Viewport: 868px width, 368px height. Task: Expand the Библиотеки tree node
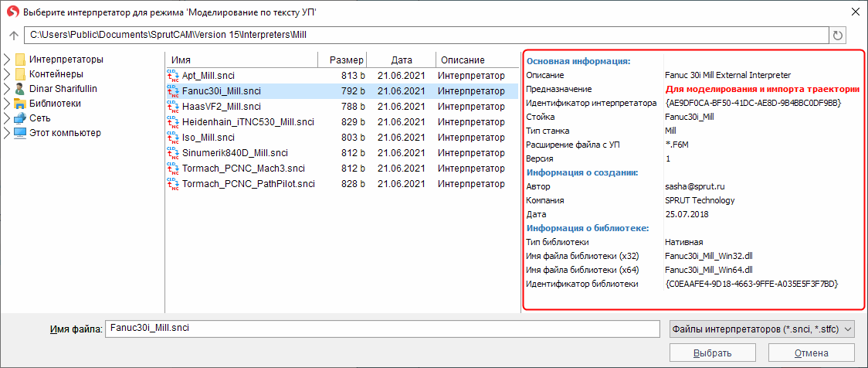[x=7, y=103]
